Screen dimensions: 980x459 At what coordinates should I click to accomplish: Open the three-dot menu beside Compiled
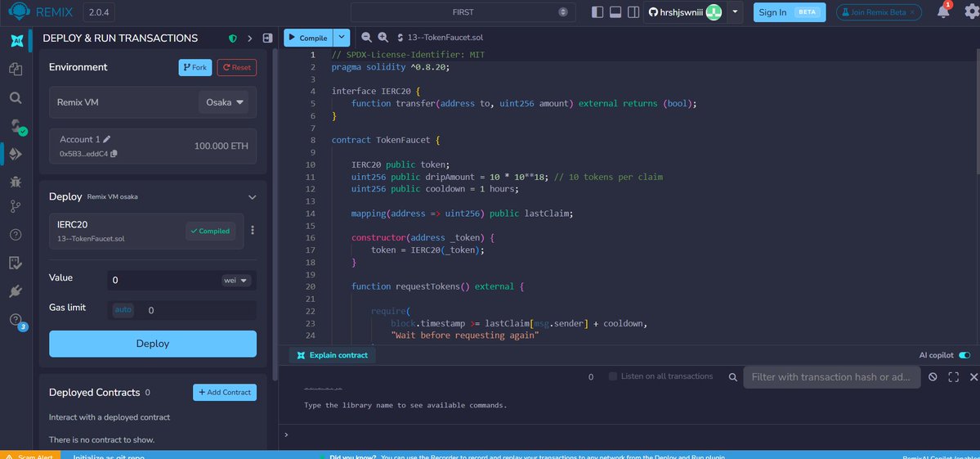point(253,230)
